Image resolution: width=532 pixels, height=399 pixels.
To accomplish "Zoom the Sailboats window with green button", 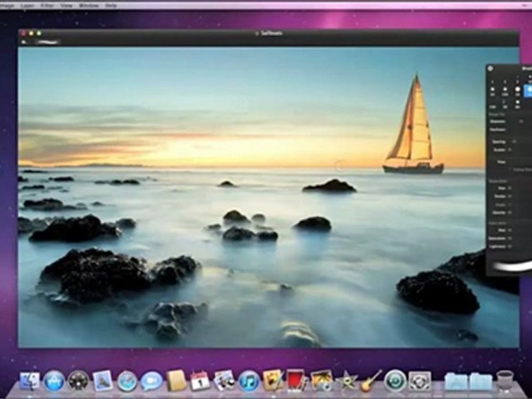I will pyautogui.click(x=39, y=33).
